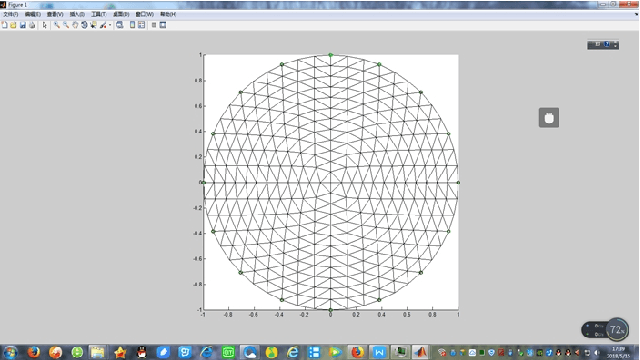Open the green iQIYI icon on taskbar

click(229, 352)
